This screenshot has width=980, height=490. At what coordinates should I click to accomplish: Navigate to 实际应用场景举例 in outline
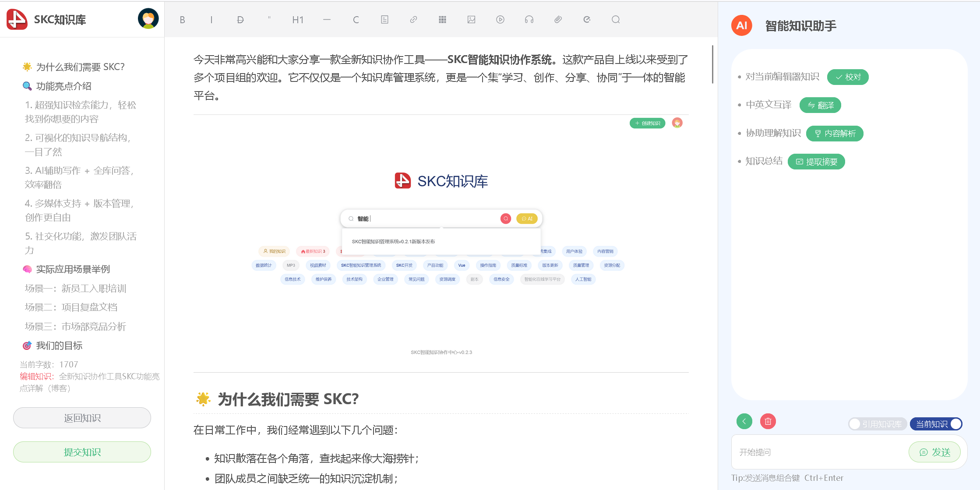pyautogui.click(x=73, y=269)
